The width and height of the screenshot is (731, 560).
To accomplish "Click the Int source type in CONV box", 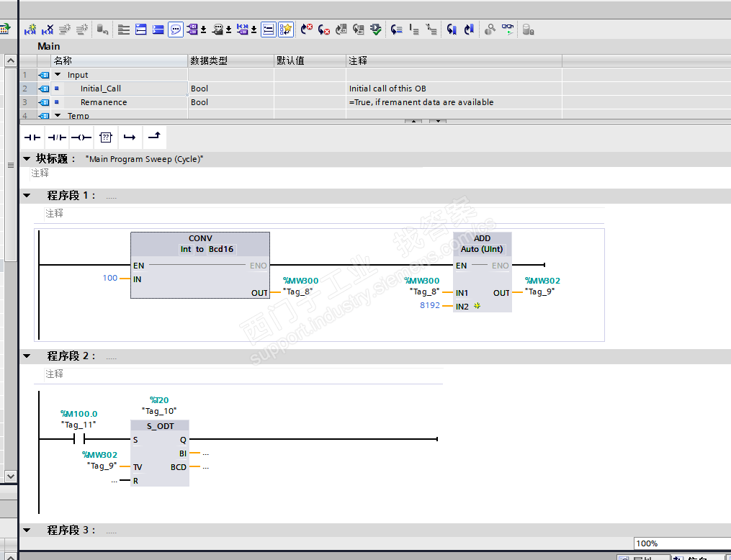I will 186,249.
